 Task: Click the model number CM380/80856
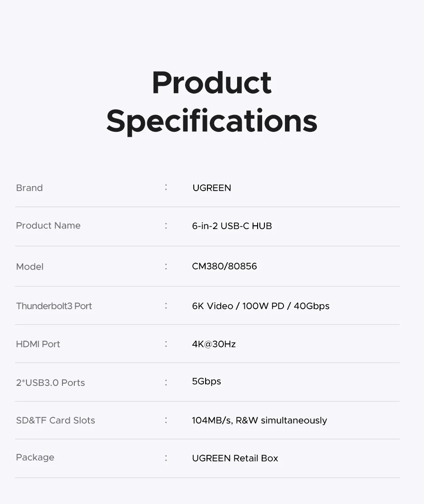224,266
